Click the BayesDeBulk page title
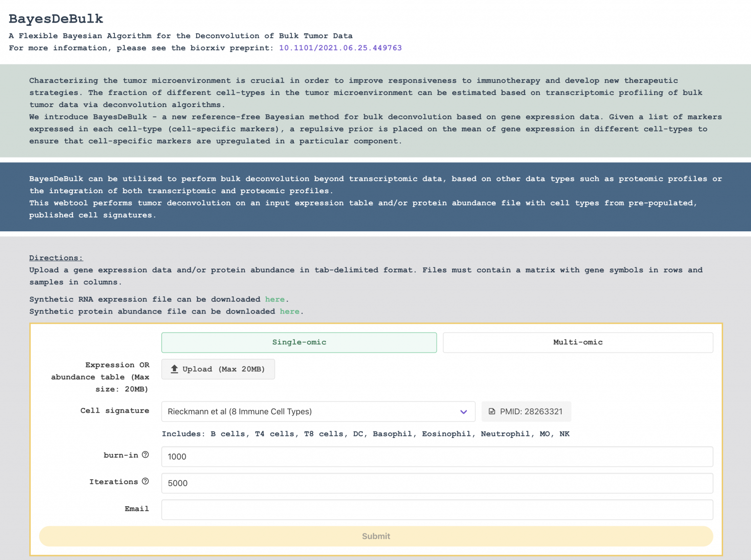Viewport: 751px width, 560px height. pos(56,19)
